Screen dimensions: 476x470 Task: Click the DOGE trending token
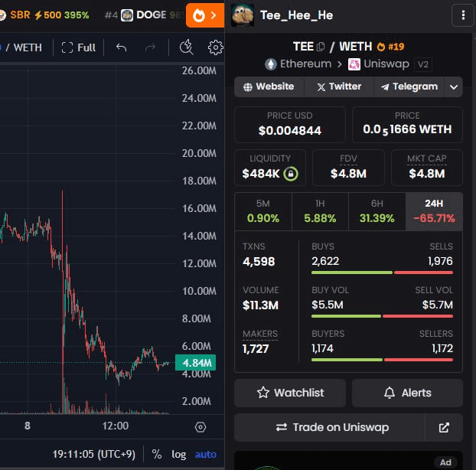click(x=142, y=15)
